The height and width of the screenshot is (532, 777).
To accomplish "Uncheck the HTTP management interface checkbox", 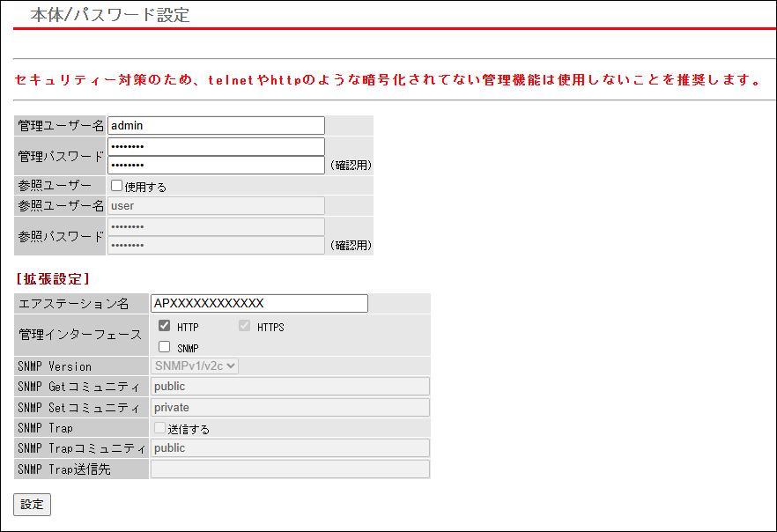I will coord(165,325).
